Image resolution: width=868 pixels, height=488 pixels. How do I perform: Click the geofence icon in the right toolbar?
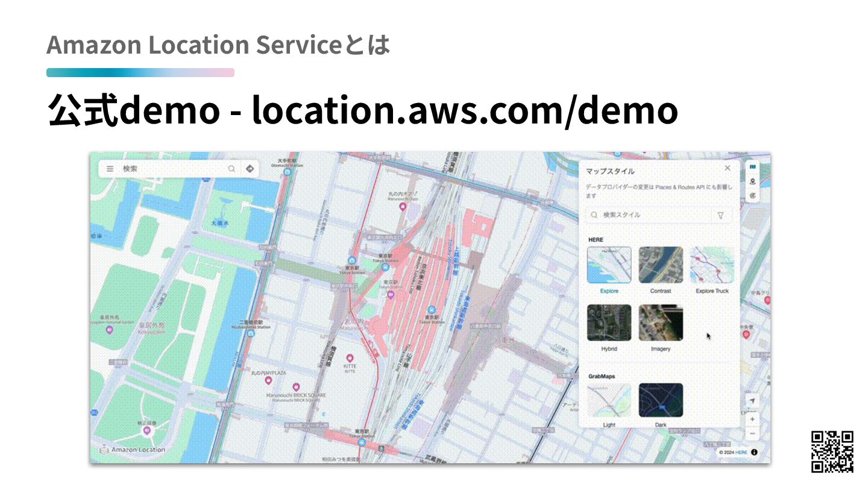tap(752, 196)
